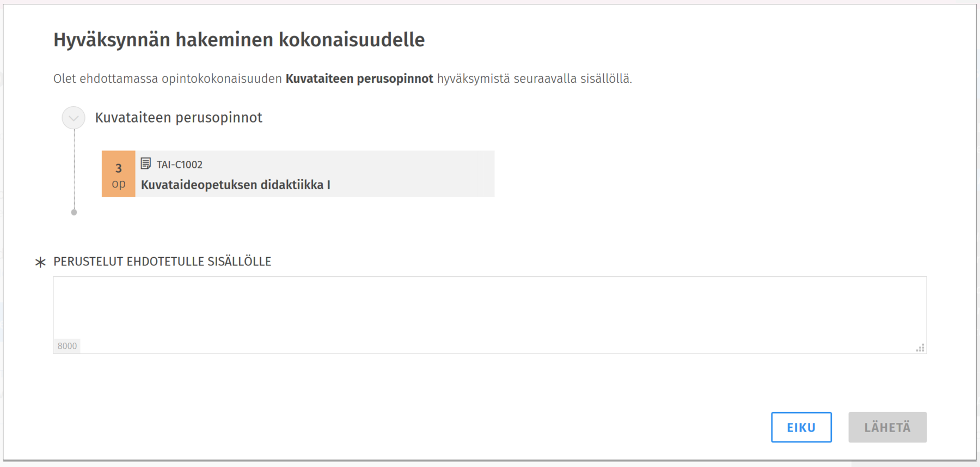Select the course title Kuvataideopetuksen didaktiikka I
980x467 pixels.
[x=235, y=185]
